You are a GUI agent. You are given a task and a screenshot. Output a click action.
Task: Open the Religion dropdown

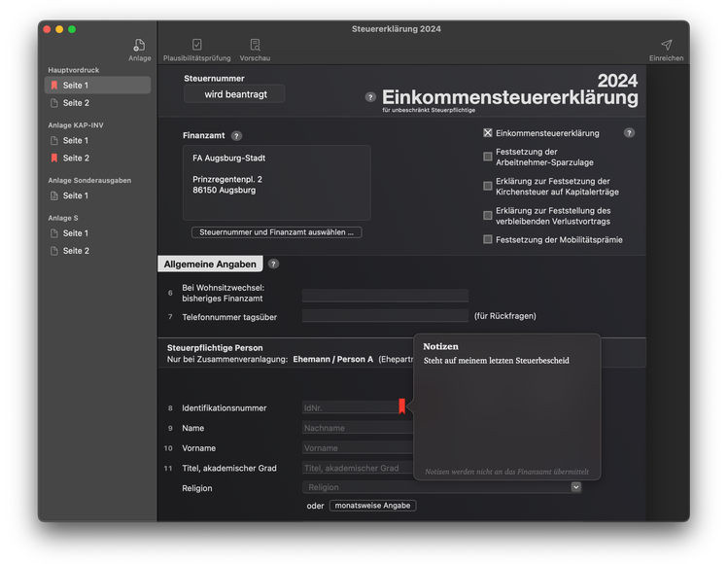point(576,487)
